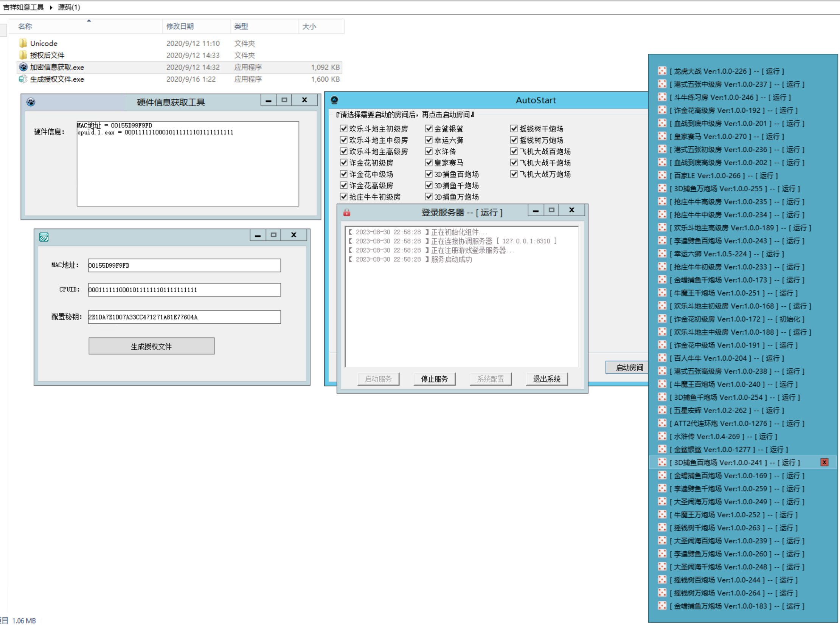Click the 生成授权文件.exe file icon
Screen dimensions: 840x625
coord(23,79)
